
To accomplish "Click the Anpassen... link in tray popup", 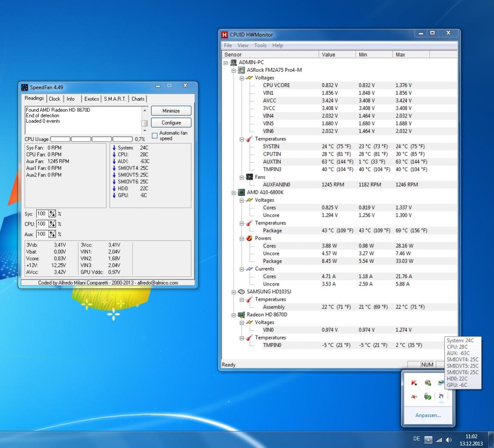I will 428,415.
